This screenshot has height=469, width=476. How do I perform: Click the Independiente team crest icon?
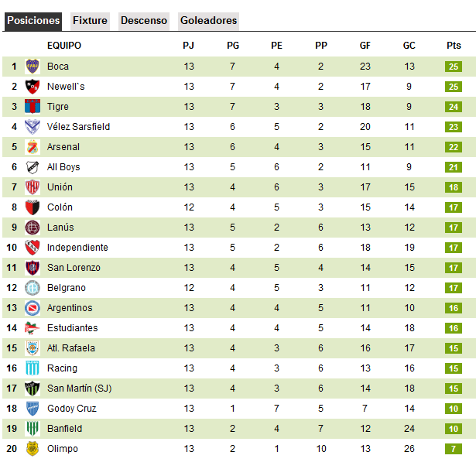[33, 248]
